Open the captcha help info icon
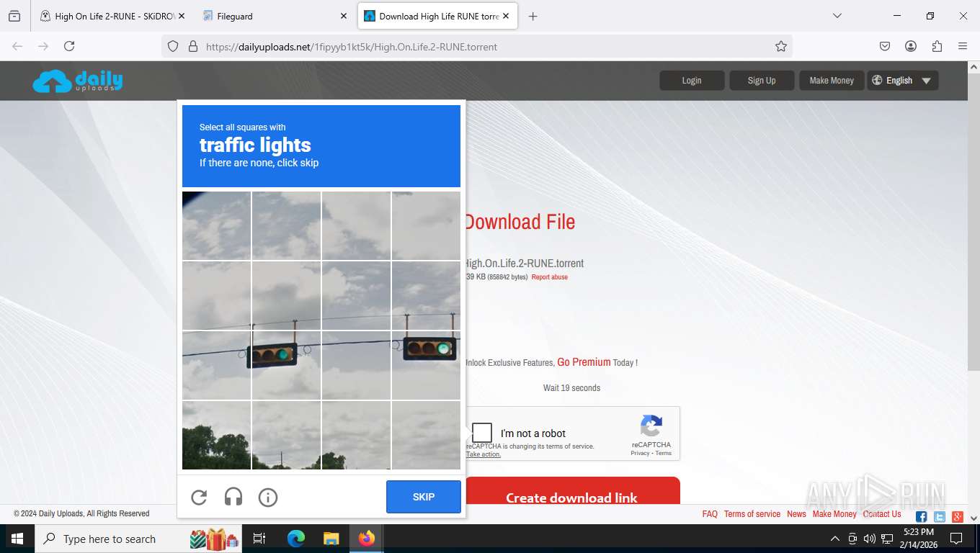980x553 pixels. pyautogui.click(x=268, y=498)
